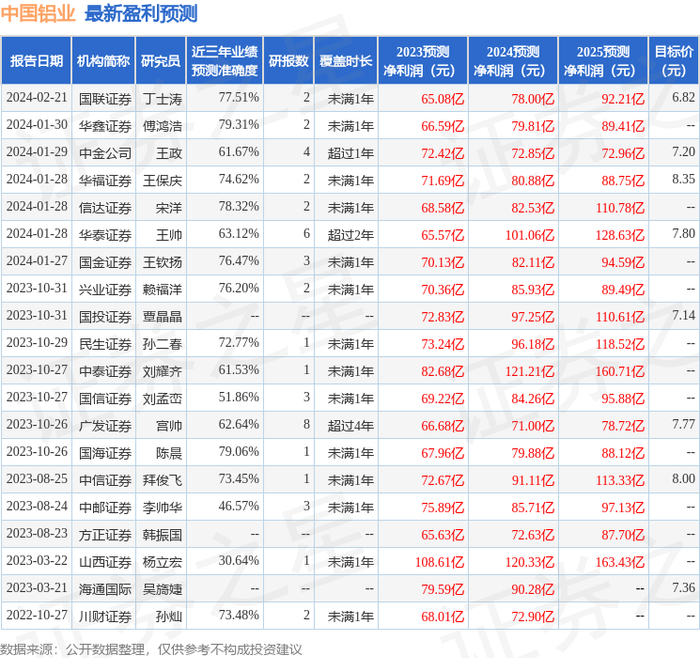
Task: Click the 覆盖时长 column header
Action: (x=346, y=61)
